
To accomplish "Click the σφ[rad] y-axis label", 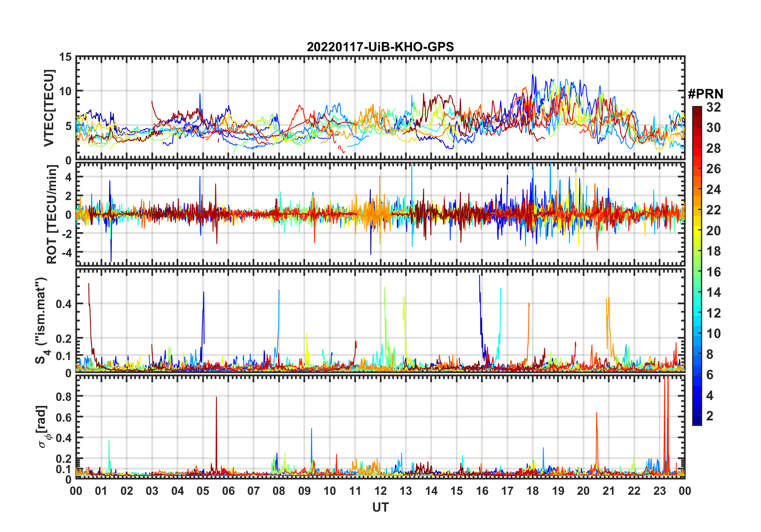I will click(44, 427).
